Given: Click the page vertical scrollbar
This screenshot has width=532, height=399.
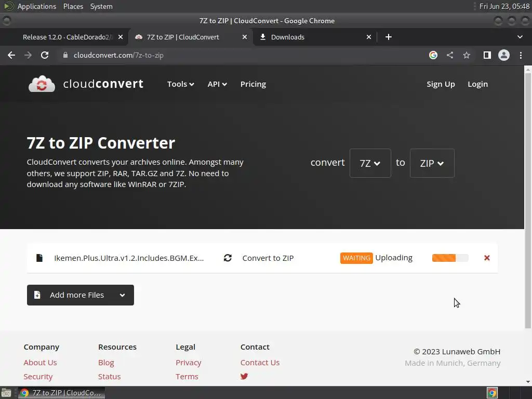Looking at the screenshot, I should [528, 200].
